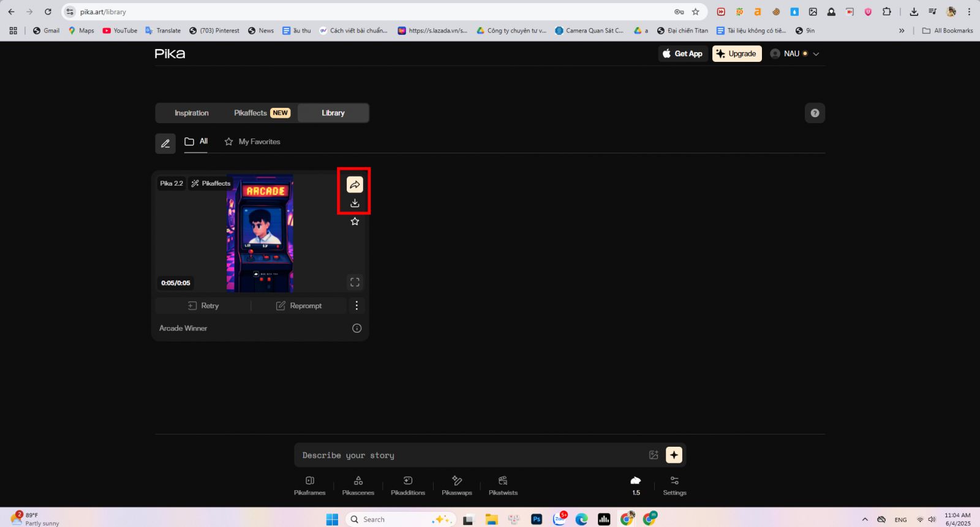Open the media controls icon in Chrome
Screen dimensions: 980x527
tap(932, 12)
